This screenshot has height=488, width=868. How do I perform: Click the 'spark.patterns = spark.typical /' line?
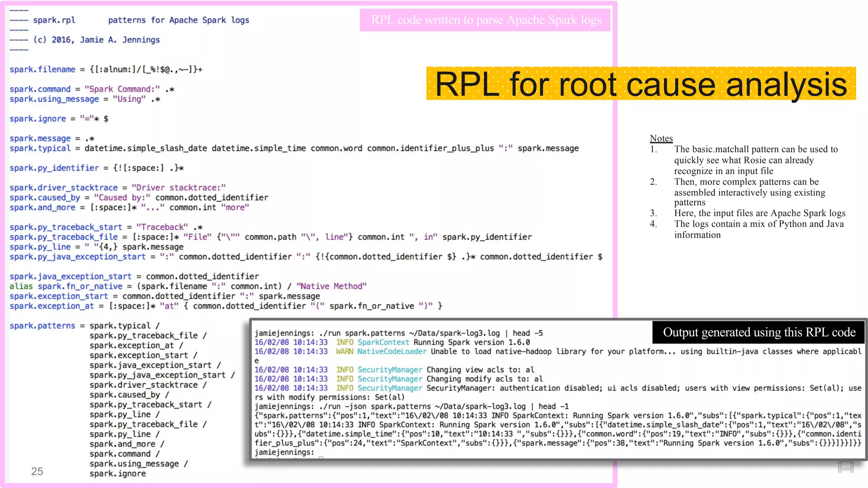pos(85,326)
